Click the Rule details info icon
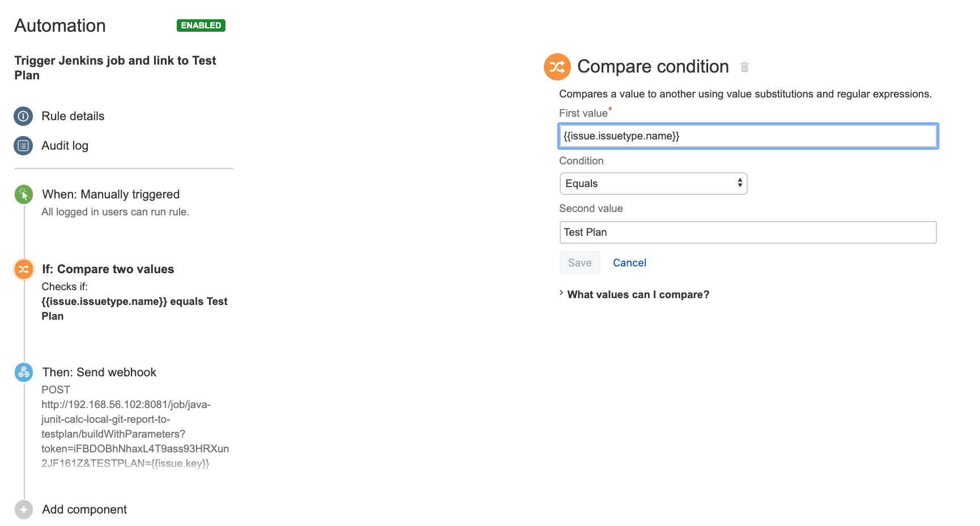 click(x=23, y=116)
